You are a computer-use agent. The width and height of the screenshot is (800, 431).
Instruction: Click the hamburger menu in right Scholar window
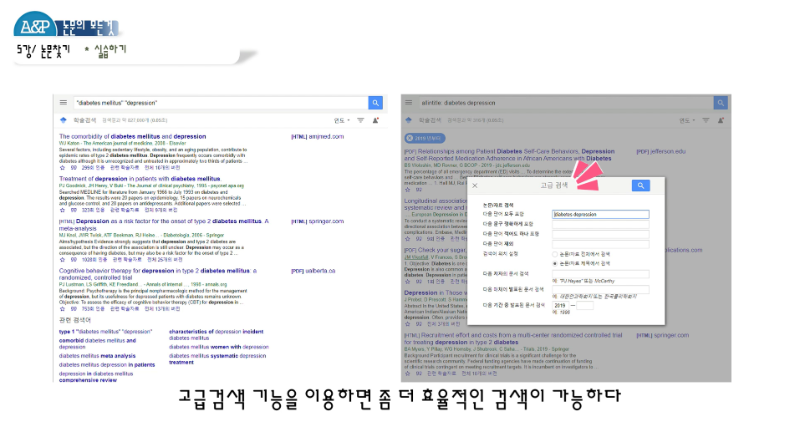[x=408, y=102]
